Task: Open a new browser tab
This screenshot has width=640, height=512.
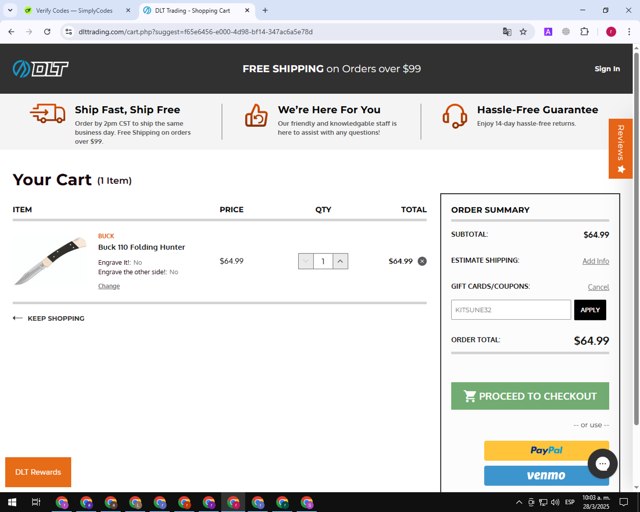Action: (265, 11)
